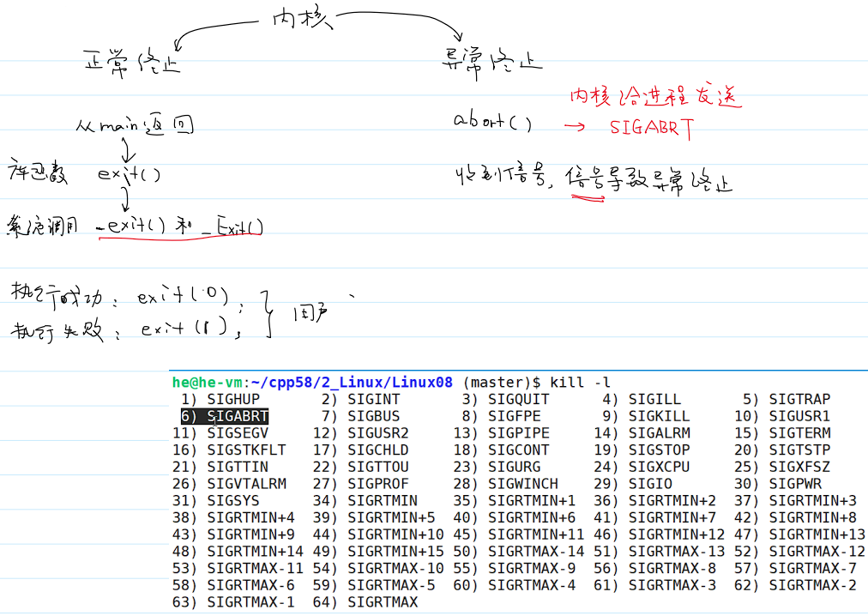Click the 26) SIGVTALRM entry
This screenshot has height=616, width=868.
tap(229, 484)
